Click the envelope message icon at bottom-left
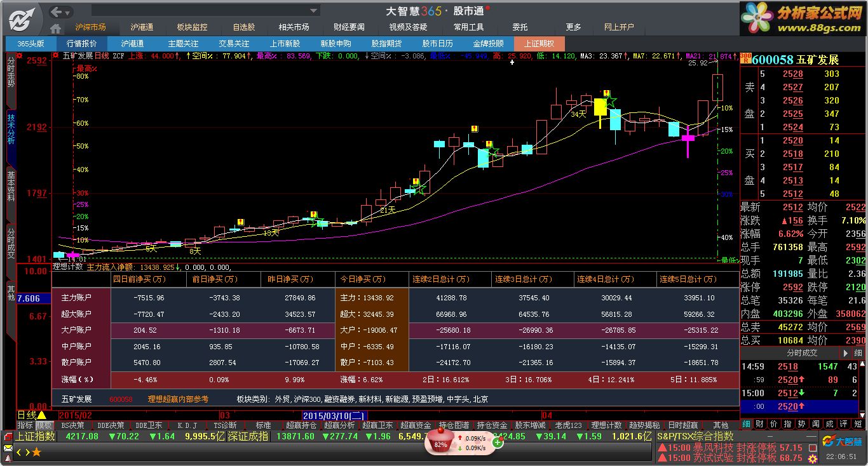Screen dimensions: 868x466 (8, 448)
